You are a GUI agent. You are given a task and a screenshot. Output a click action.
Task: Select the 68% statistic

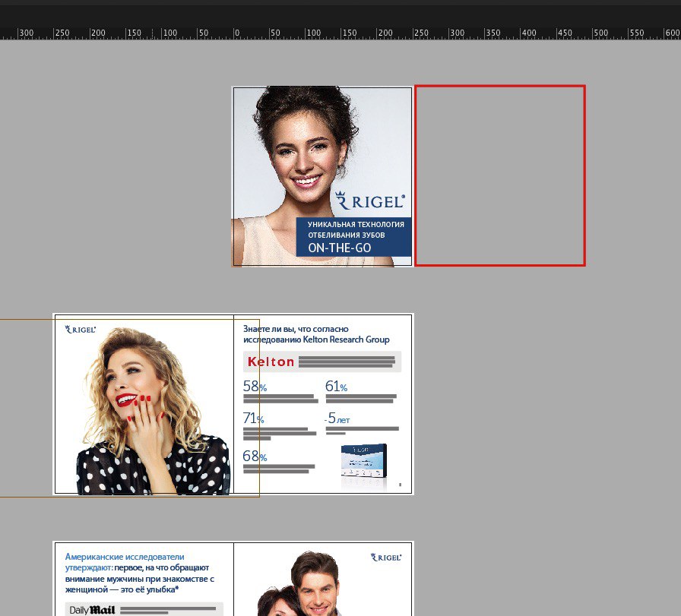coord(255,456)
